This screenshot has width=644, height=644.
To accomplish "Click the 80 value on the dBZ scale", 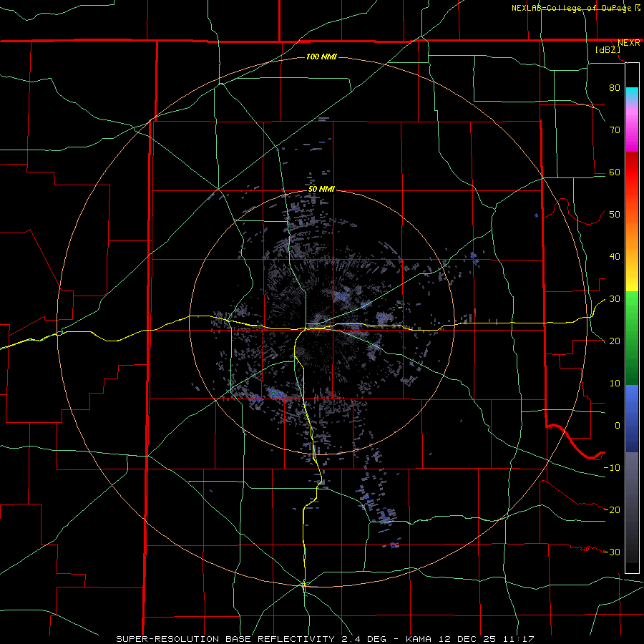I will tap(615, 87).
